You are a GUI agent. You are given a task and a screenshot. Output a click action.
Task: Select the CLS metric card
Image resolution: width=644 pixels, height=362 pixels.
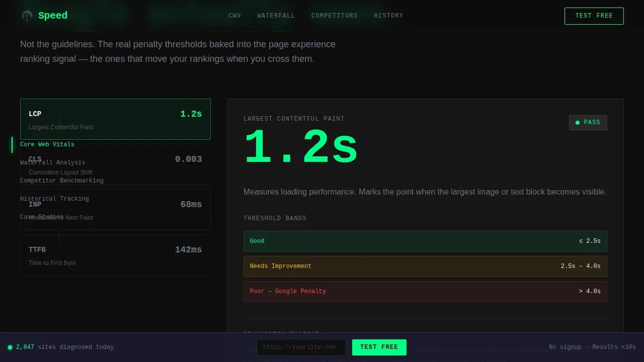[151, 164]
